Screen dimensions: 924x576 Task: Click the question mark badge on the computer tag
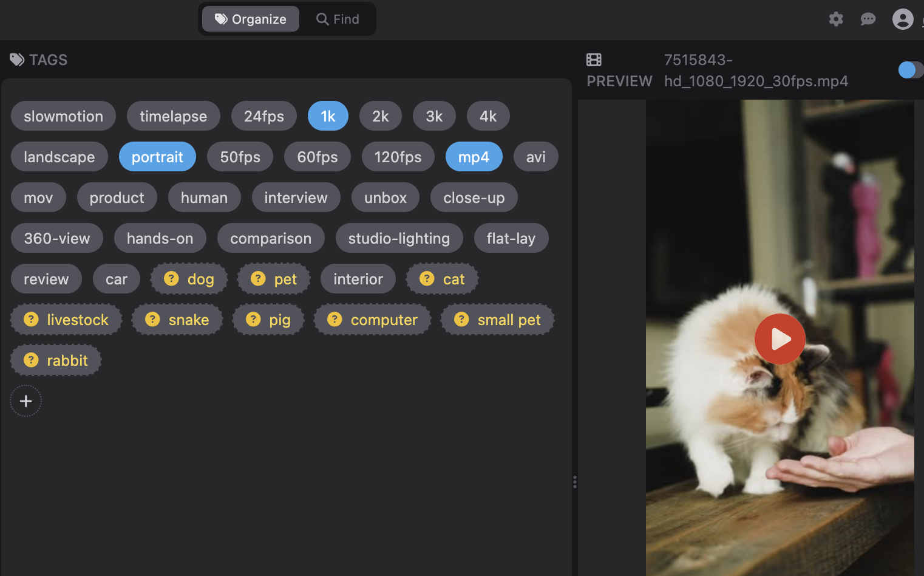[x=335, y=319]
